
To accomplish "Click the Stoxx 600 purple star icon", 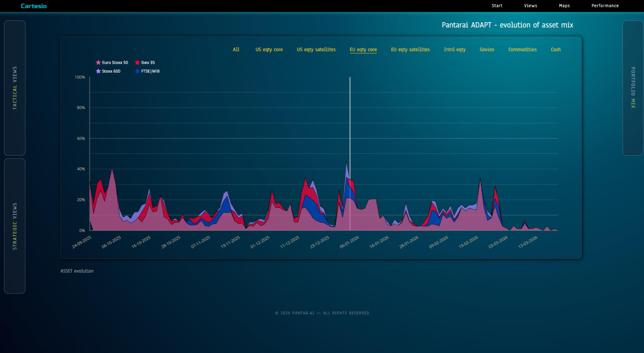I will click(x=98, y=71).
